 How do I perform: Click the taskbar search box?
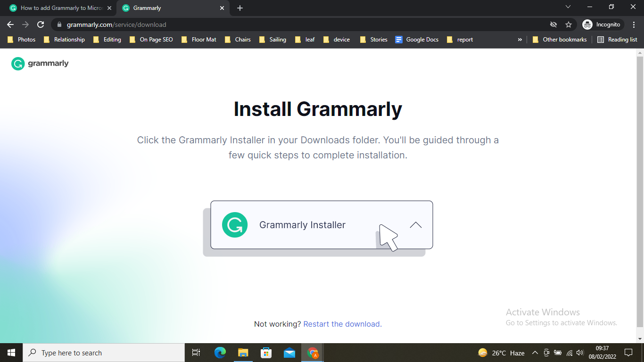tap(104, 353)
